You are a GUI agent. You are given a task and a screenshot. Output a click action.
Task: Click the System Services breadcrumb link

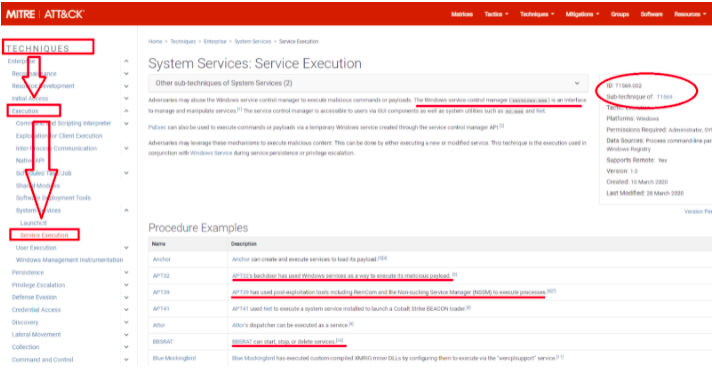(253, 41)
